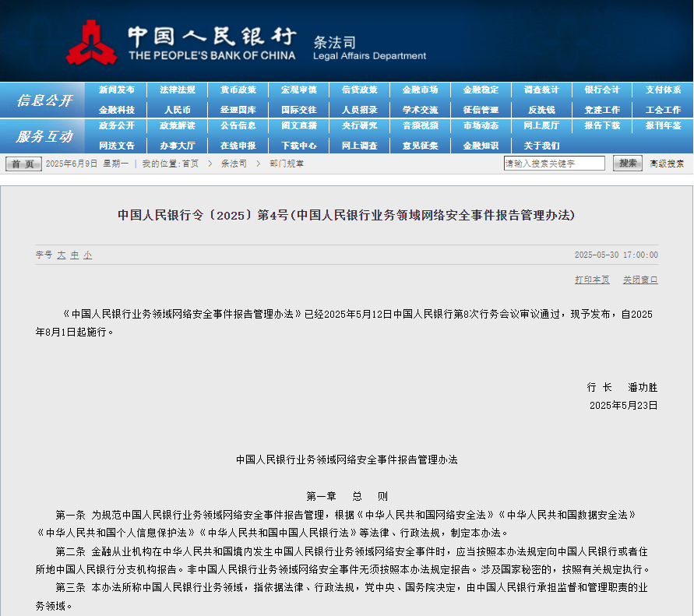Click the signing date 2025年5月23日
This screenshot has width=694, height=616.
(623, 406)
